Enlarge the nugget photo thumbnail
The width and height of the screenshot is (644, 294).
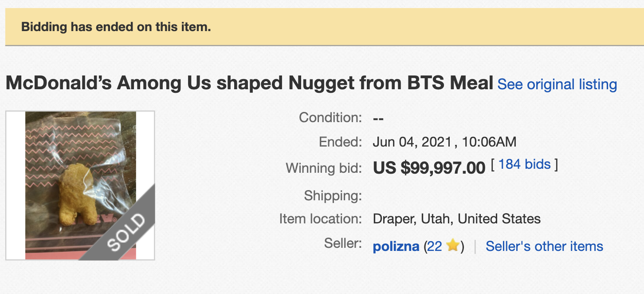click(80, 185)
